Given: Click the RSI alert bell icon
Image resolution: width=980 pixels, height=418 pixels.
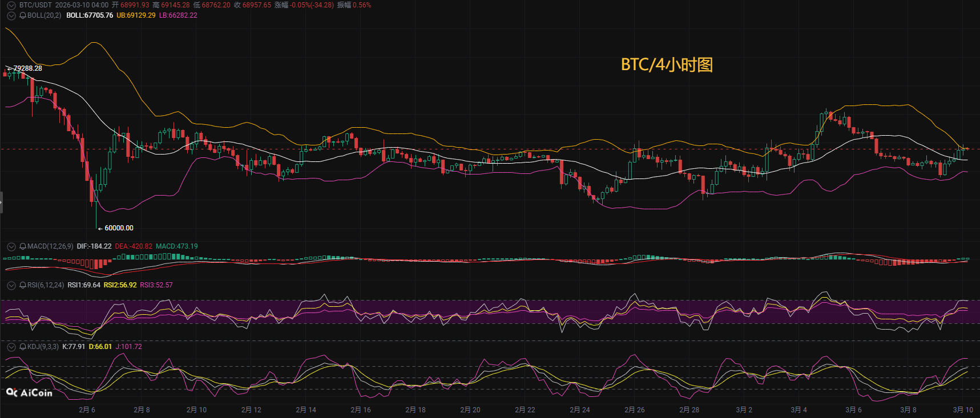Looking at the screenshot, I should coord(23,285).
